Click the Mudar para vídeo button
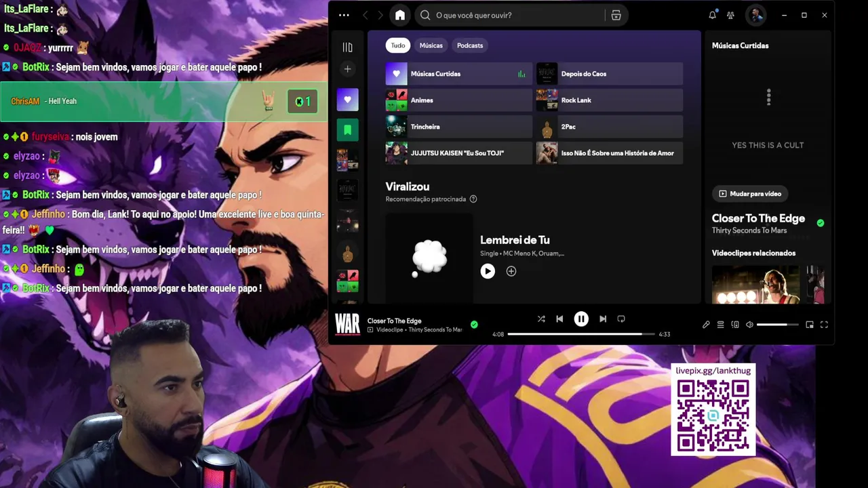 [749, 194]
